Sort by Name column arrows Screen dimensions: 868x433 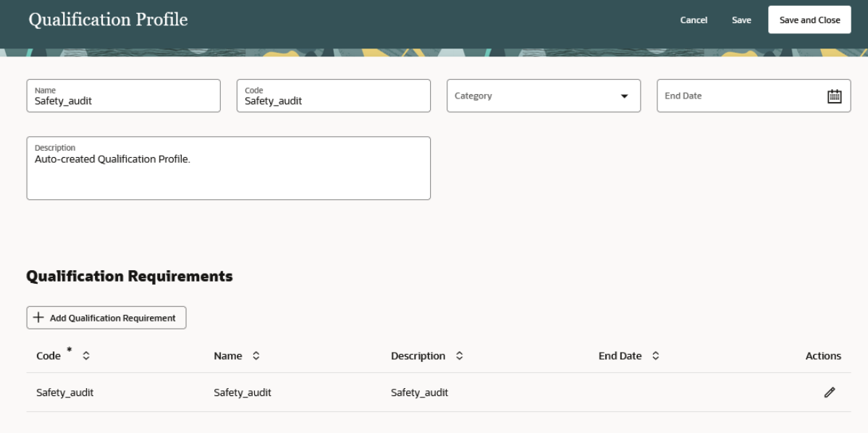point(256,356)
